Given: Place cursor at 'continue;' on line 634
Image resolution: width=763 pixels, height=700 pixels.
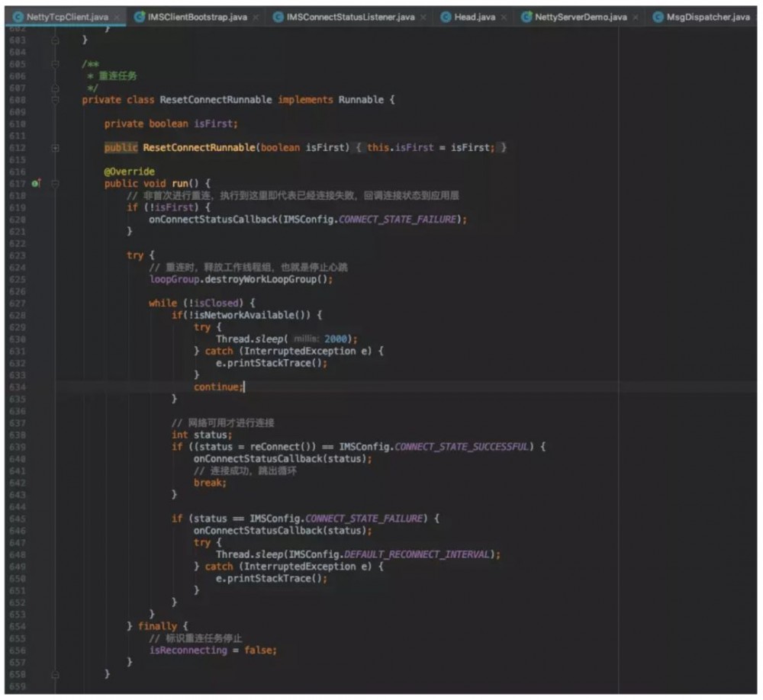Looking at the screenshot, I should [x=219, y=387].
